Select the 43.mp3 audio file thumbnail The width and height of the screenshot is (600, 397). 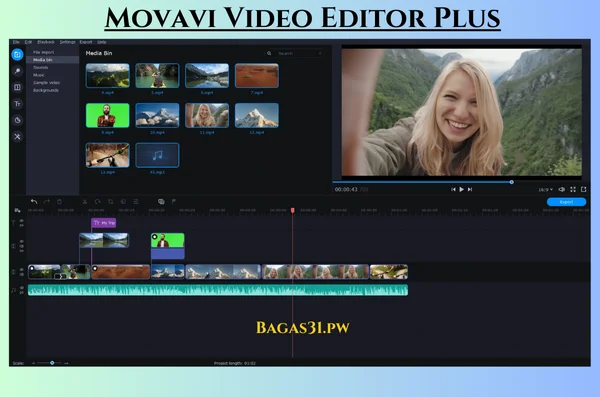click(157, 155)
